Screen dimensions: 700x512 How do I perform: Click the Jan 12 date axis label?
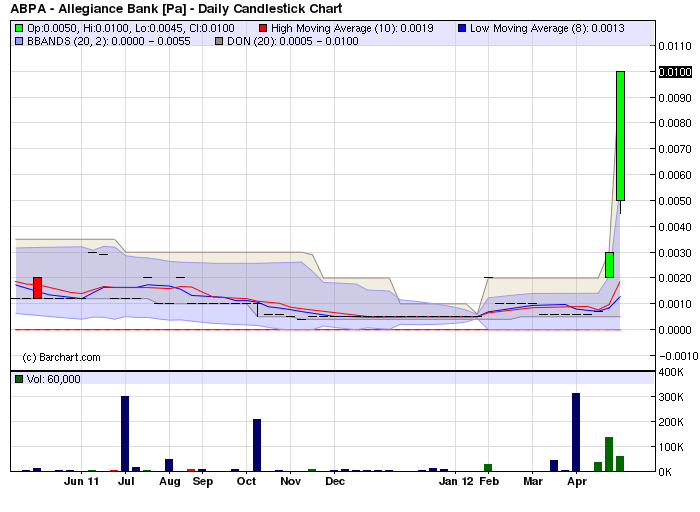456,482
